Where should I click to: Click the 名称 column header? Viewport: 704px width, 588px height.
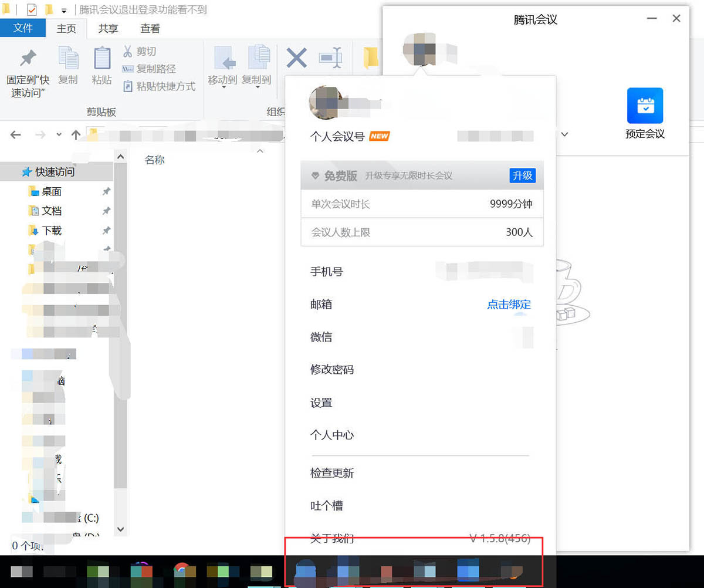coord(155,160)
